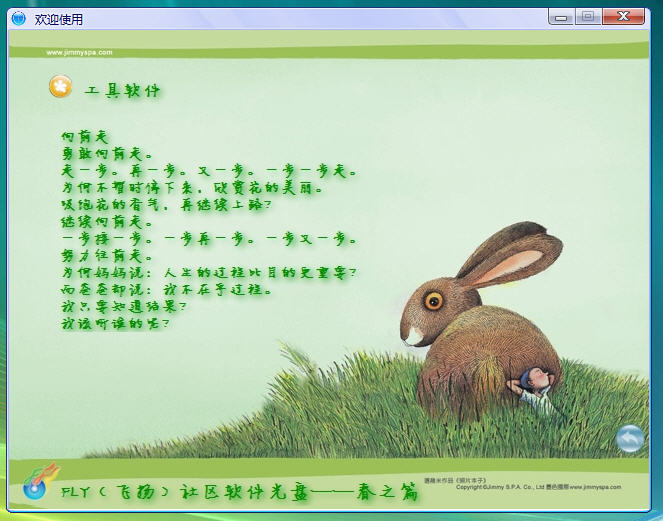Click the blue app icon in title bar
Image resolution: width=663 pixels, height=521 pixels.
pyautogui.click(x=19, y=18)
